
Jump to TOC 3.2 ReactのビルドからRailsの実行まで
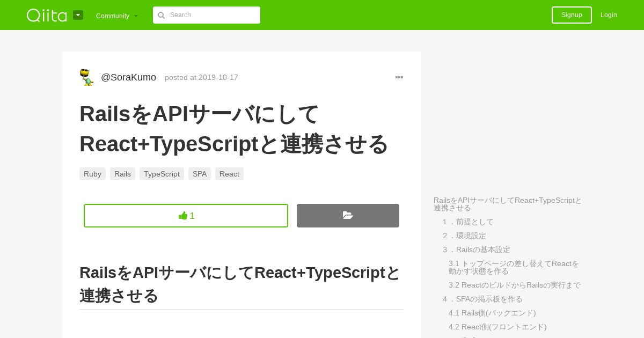point(515,285)
